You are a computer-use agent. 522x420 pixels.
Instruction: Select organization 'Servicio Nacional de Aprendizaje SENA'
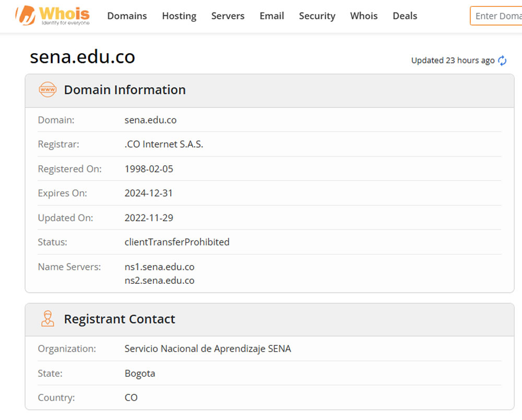[208, 349]
